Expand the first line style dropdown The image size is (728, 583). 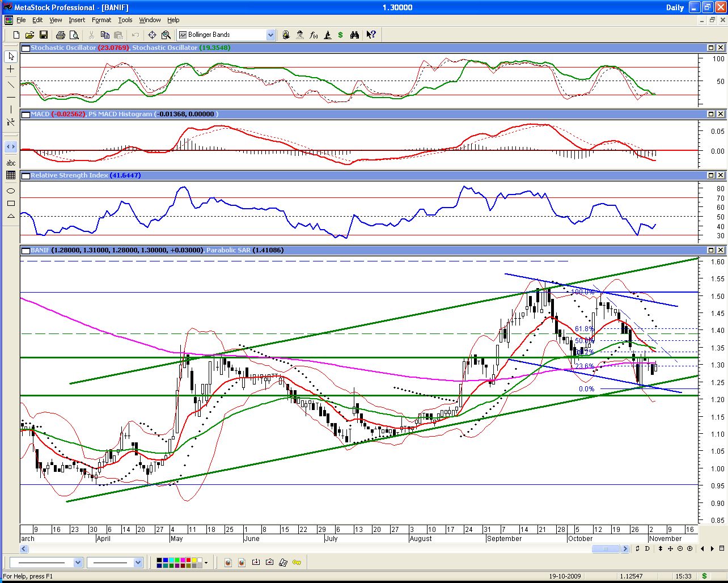pos(78,563)
